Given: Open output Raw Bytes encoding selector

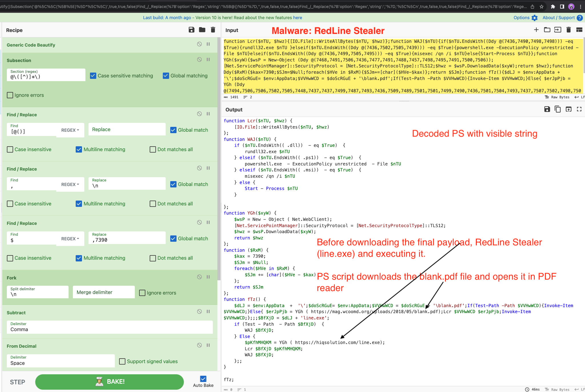Looking at the screenshot, I should click(557, 389).
